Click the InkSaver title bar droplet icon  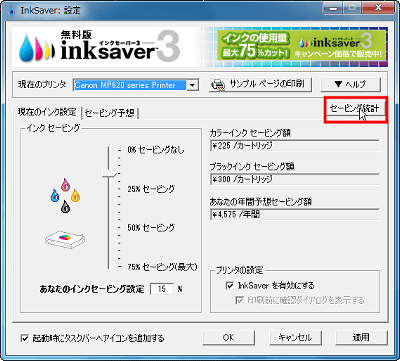point(12,10)
